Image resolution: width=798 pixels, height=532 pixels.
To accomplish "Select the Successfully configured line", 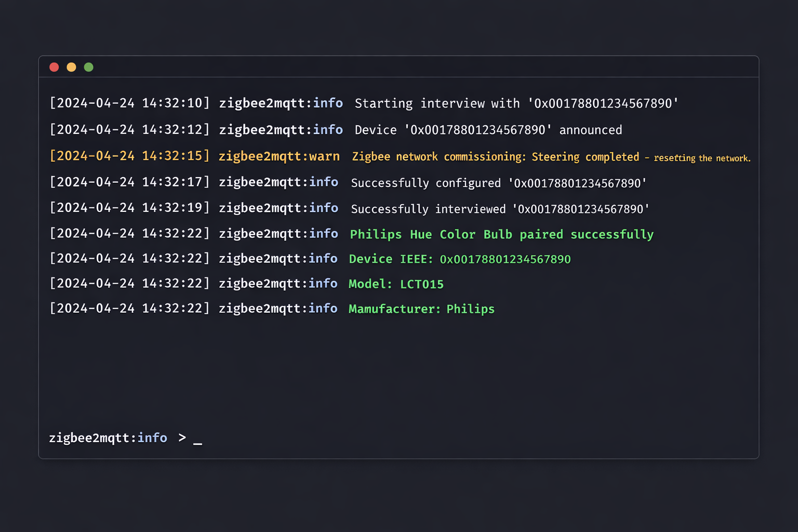I will pyautogui.click(x=498, y=182).
